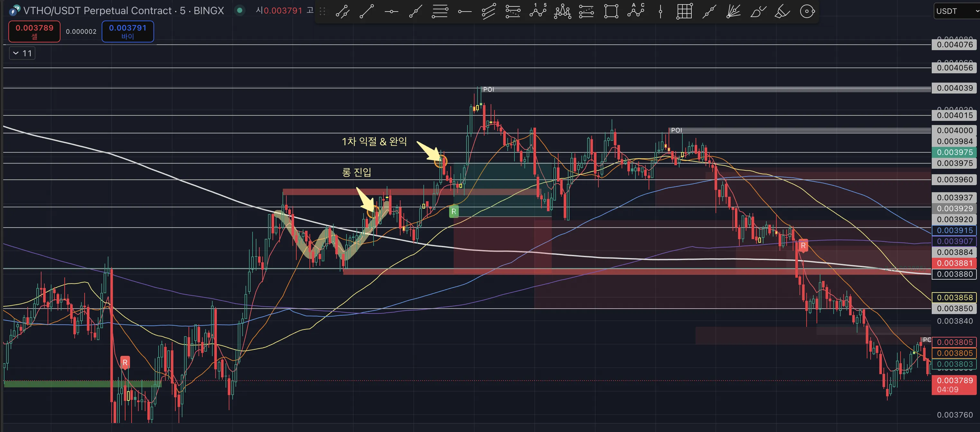The height and width of the screenshot is (432, 980).
Task: Click the 0.004039 price axis label
Action: [954, 88]
